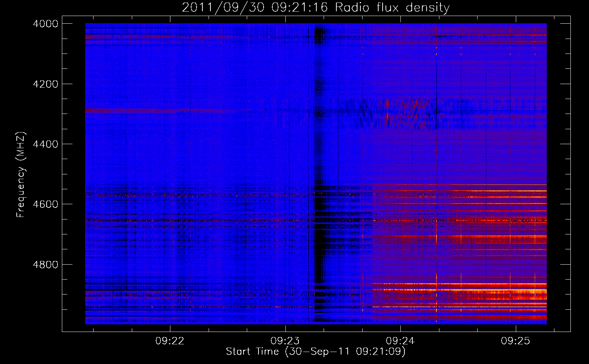This screenshot has height=364, width=589.
Task: Click the 09:22 time tick label
Action: (x=170, y=341)
